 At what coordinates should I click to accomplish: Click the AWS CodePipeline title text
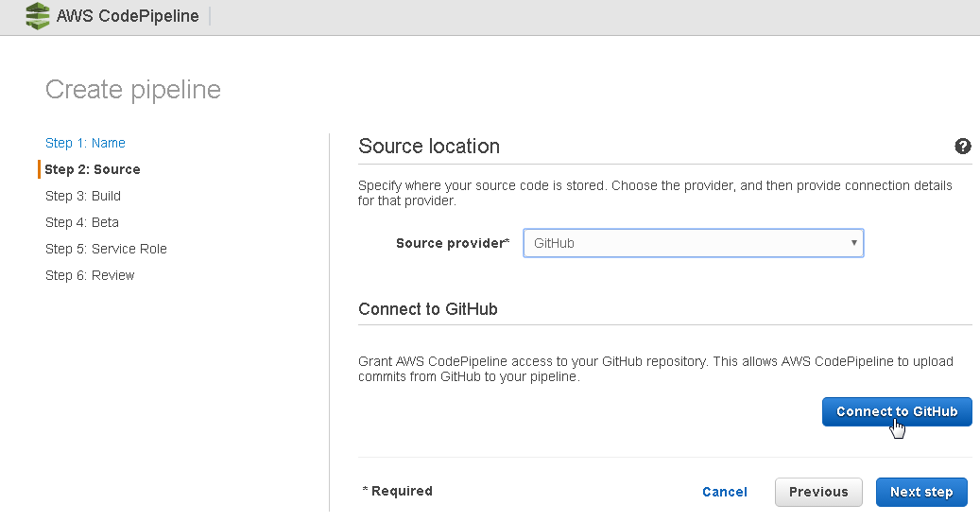point(128,16)
